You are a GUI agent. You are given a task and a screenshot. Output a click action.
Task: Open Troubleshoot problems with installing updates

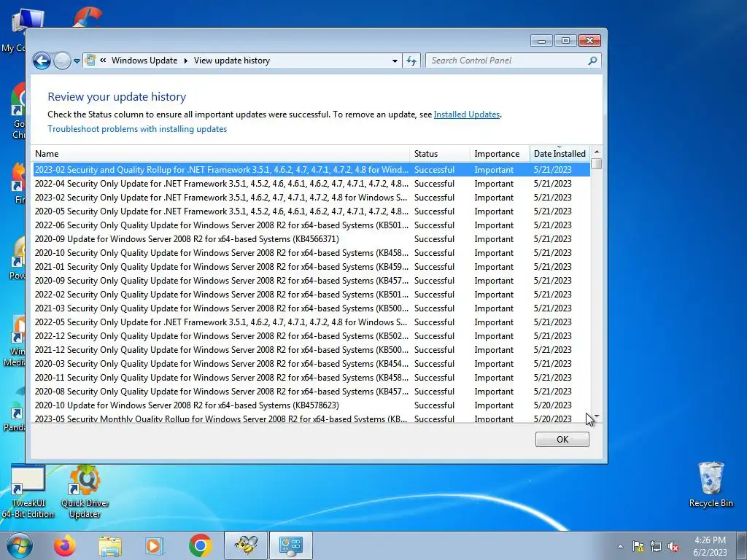pyautogui.click(x=137, y=129)
